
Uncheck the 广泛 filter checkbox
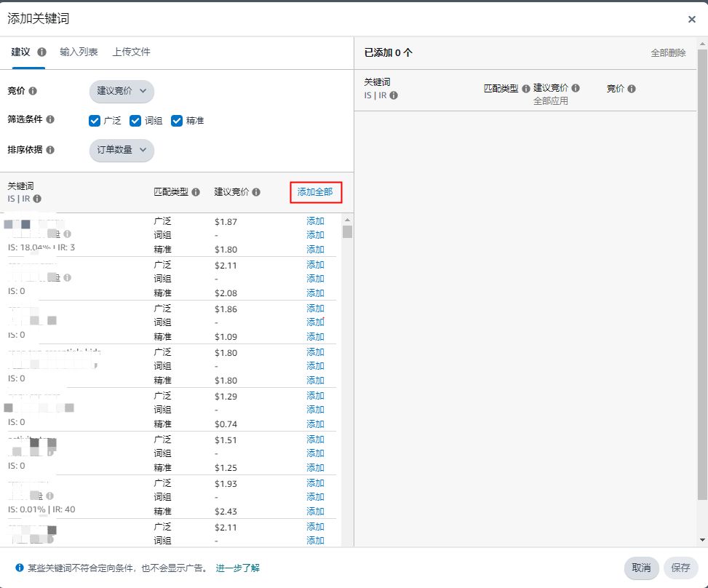point(95,121)
